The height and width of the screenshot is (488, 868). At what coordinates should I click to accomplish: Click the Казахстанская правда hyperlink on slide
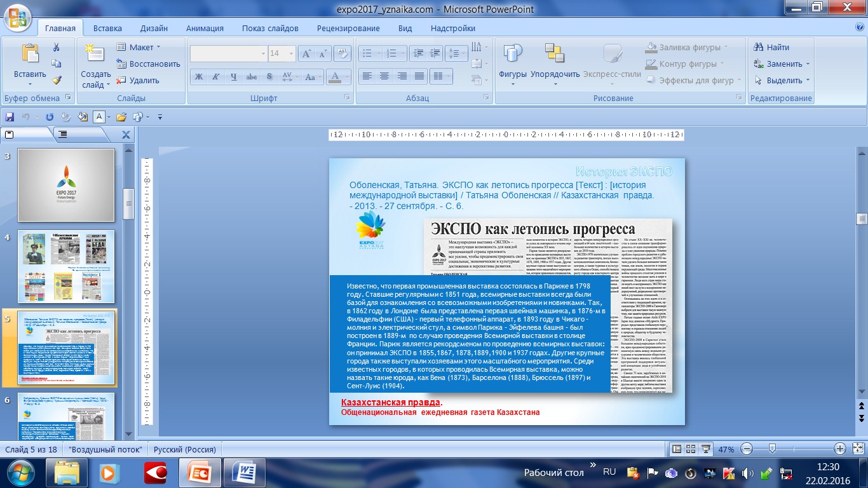click(390, 402)
